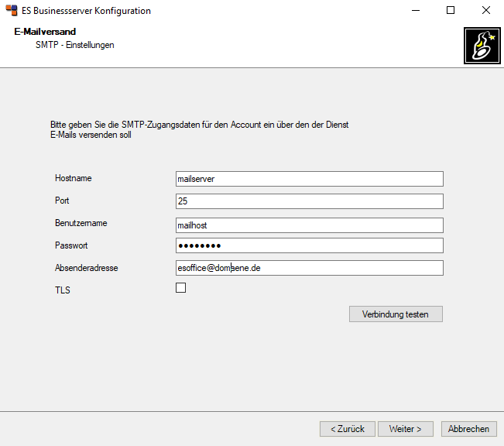
Task: Click the Passwort field
Action: pos(309,245)
